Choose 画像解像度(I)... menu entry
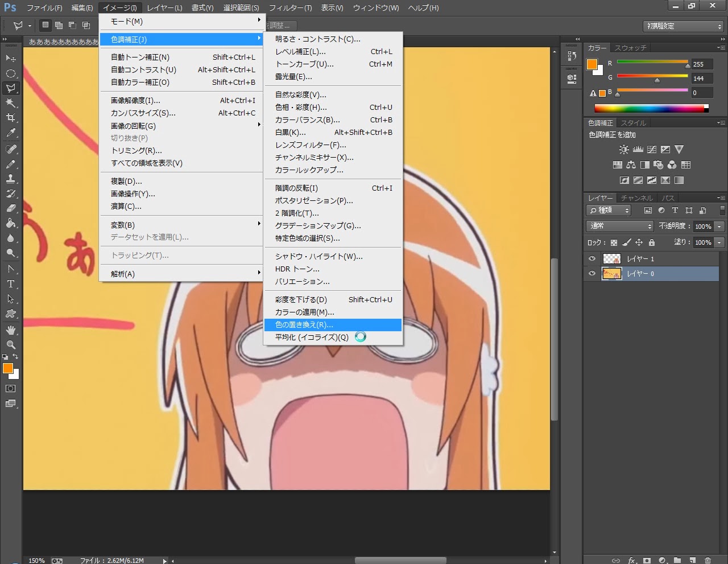 [x=181, y=100]
